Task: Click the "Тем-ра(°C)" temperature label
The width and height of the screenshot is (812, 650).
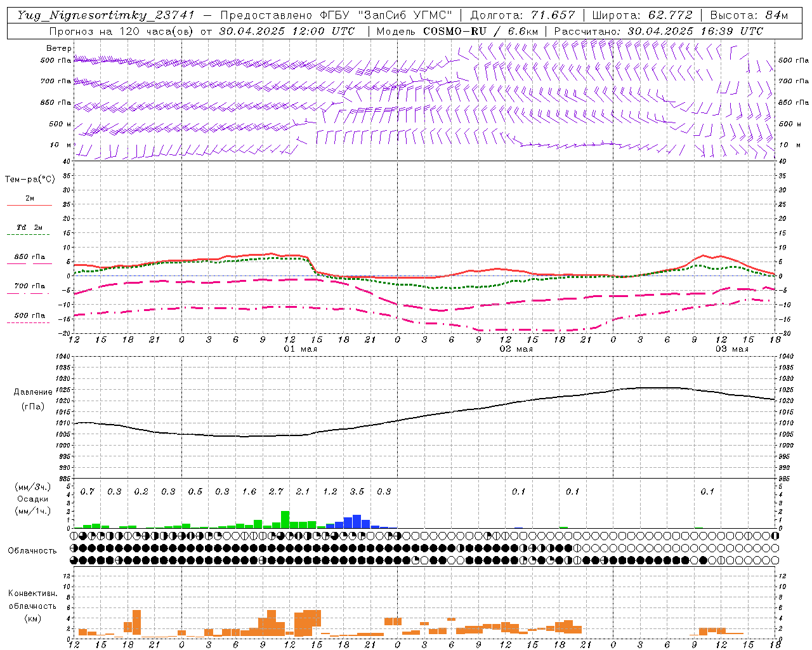Action: (30, 180)
